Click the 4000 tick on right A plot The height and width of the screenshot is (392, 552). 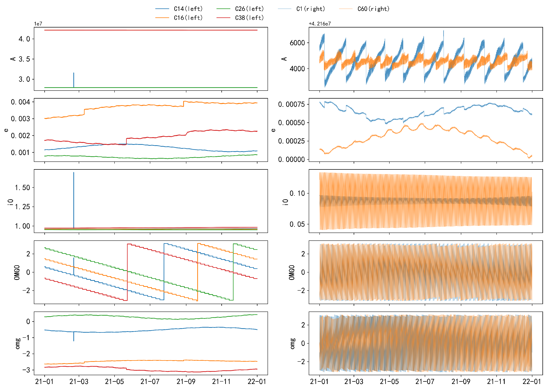[x=297, y=69]
